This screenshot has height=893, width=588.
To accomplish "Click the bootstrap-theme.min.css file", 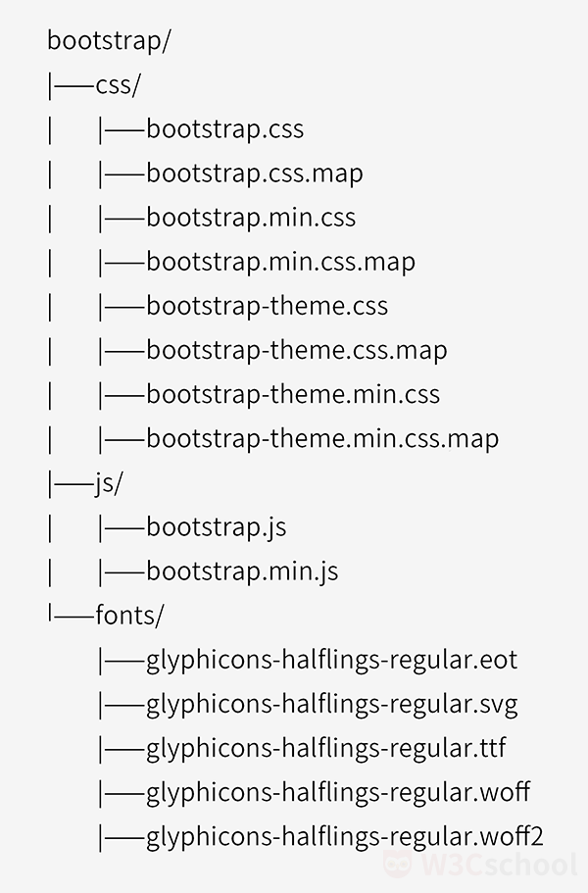I will (x=293, y=394).
